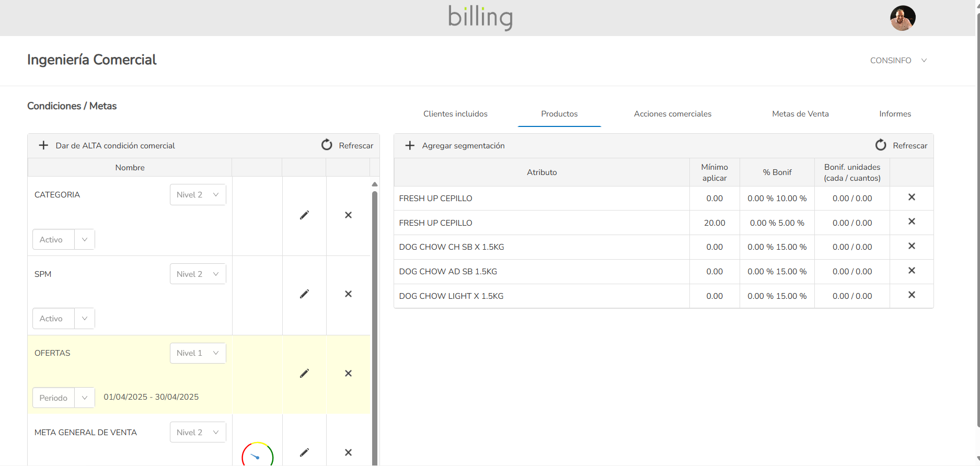The height and width of the screenshot is (466, 980).
Task: Open the Nivel 2 dropdown for CATEGORIA
Action: tap(198, 195)
